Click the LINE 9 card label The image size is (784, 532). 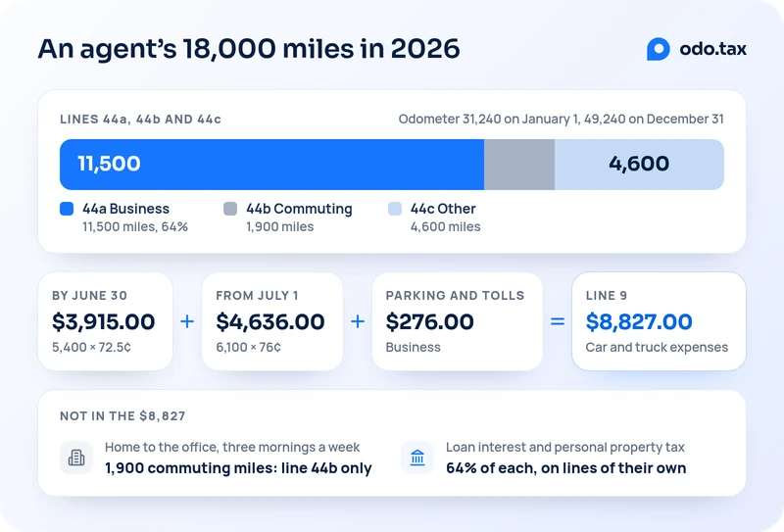[606, 296]
